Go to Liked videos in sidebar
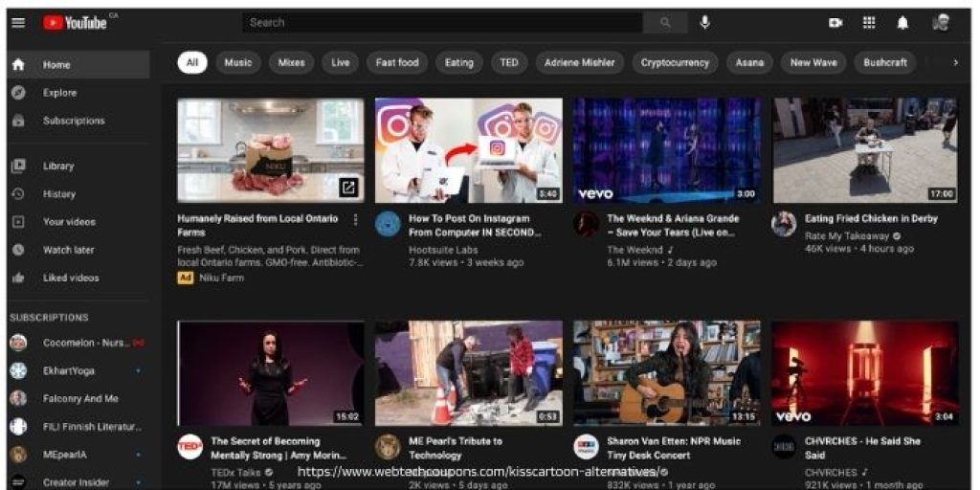Screen dimensions: 980x490 coord(78,278)
